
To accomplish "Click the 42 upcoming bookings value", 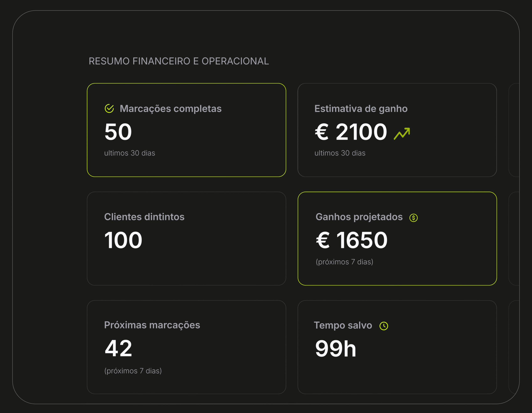I will (118, 348).
